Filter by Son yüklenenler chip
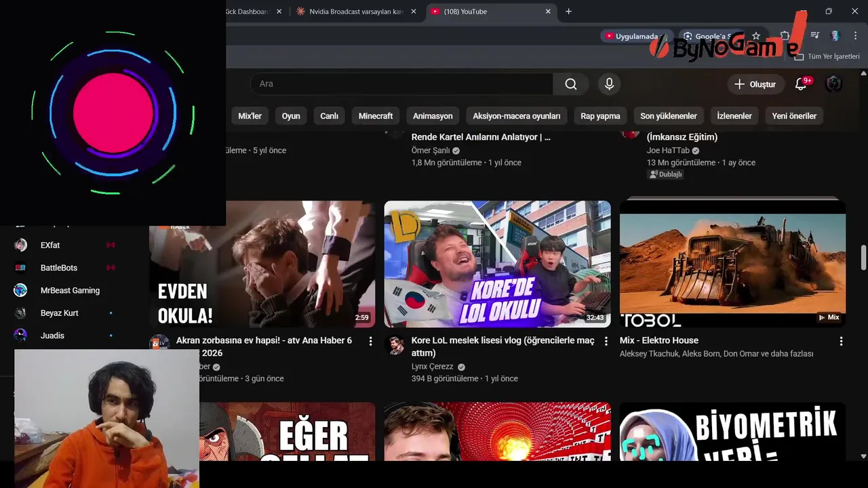Screen dimensions: 868x488 669,116
